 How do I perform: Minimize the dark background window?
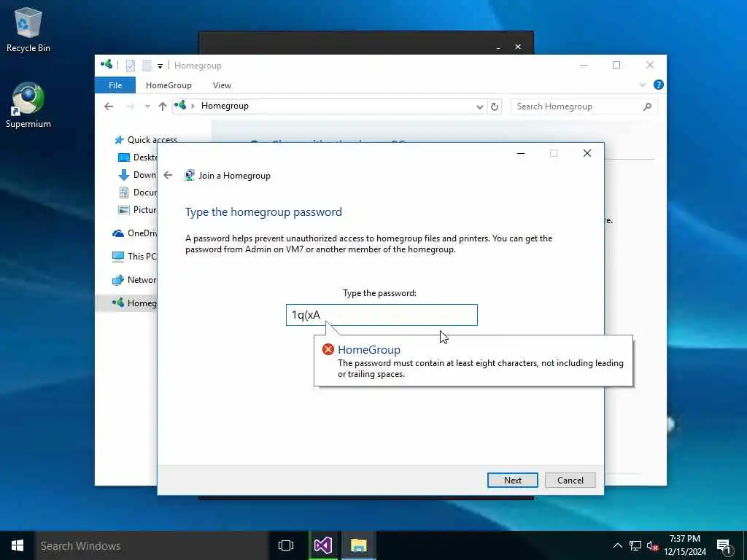[498, 47]
